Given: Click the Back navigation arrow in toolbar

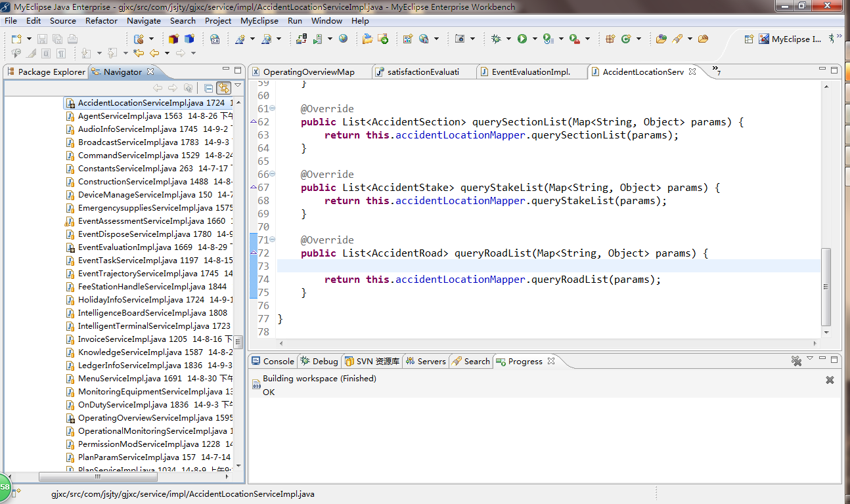Looking at the screenshot, I should coord(154,53).
